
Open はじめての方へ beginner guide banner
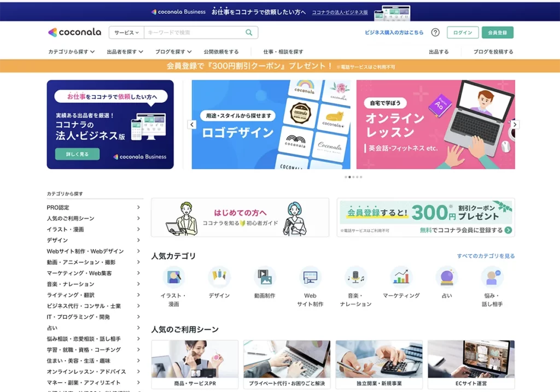pos(240,218)
